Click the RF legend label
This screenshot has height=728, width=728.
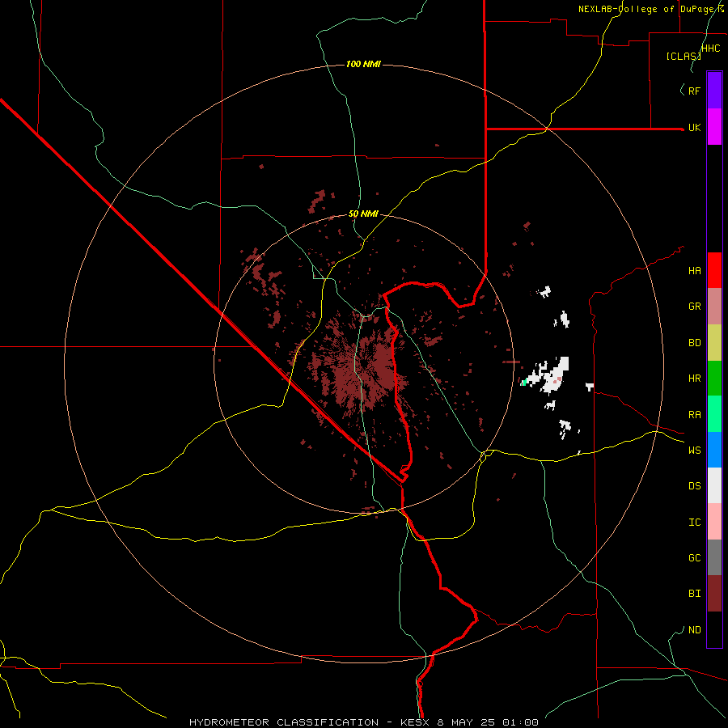(694, 91)
